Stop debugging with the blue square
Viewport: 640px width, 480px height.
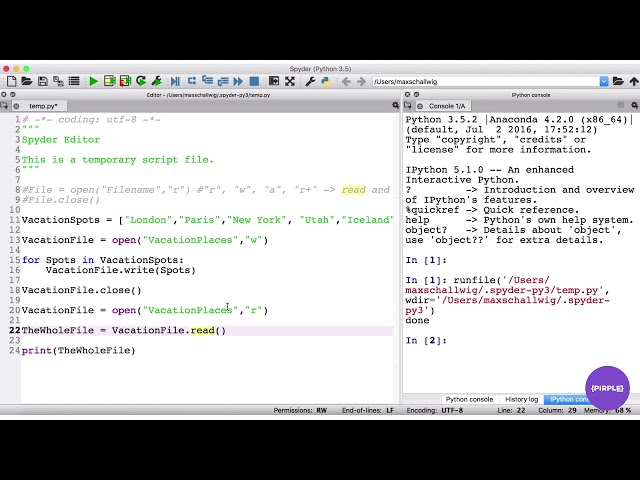pos(254,81)
